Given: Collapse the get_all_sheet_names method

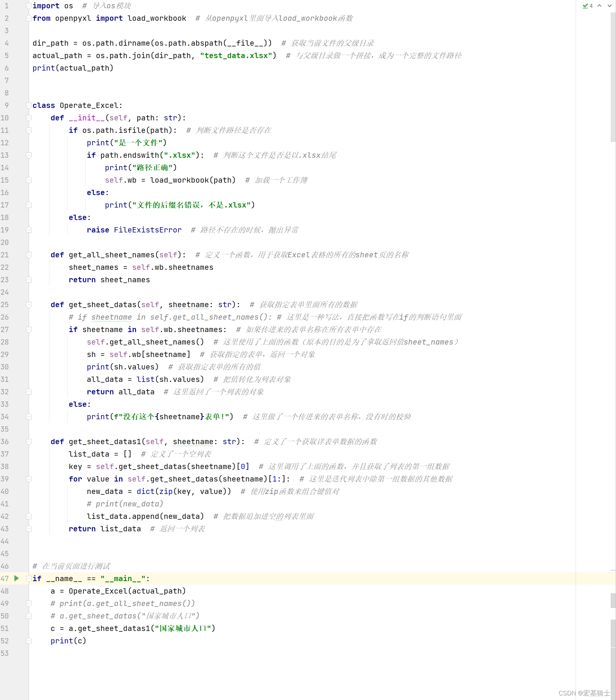Looking at the screenshot, I should point(29,255).
